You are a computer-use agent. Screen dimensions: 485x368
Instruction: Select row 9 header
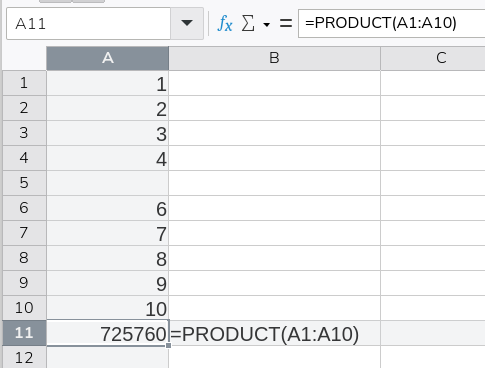24,283
